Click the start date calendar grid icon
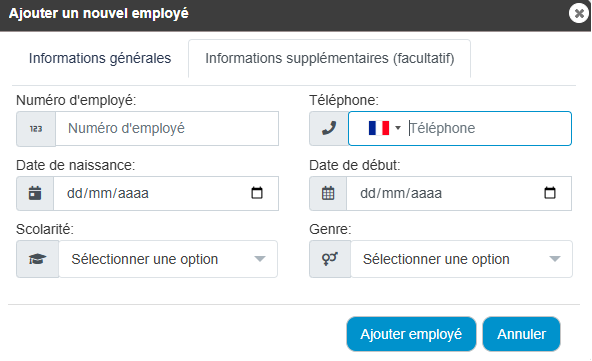Screen dimensions: 592x361 (328, 193)
